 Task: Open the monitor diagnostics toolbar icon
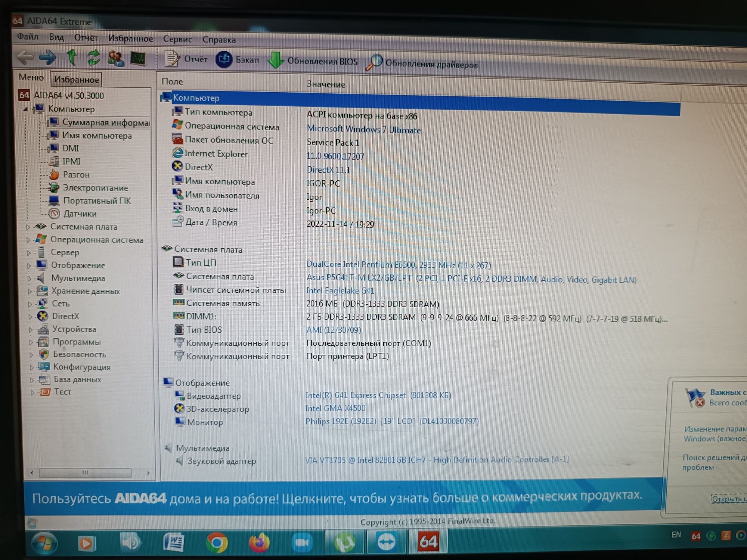click(138, 59)
